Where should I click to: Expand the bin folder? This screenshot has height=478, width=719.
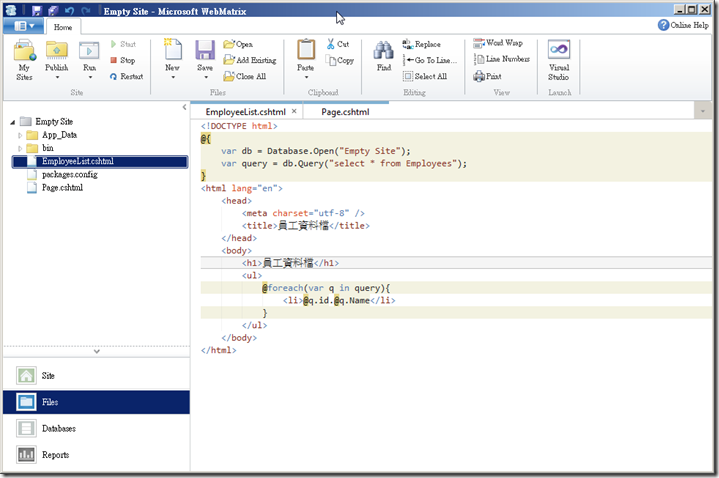20,148
